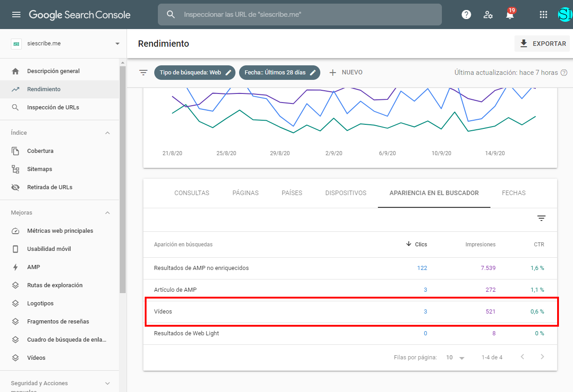573x392 pixels.
Task: Click layers icon beside Cuadro de búsqueda
Action: point(15,340)
